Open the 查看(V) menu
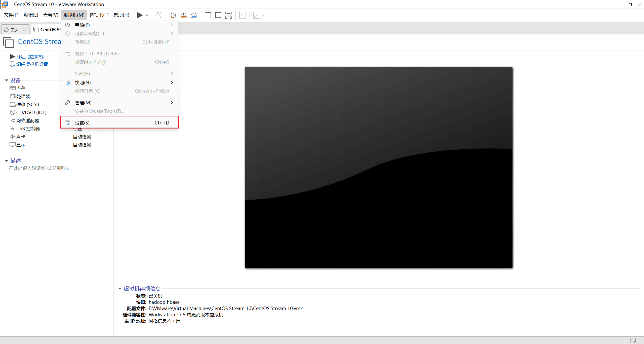 tap(51, 15)
